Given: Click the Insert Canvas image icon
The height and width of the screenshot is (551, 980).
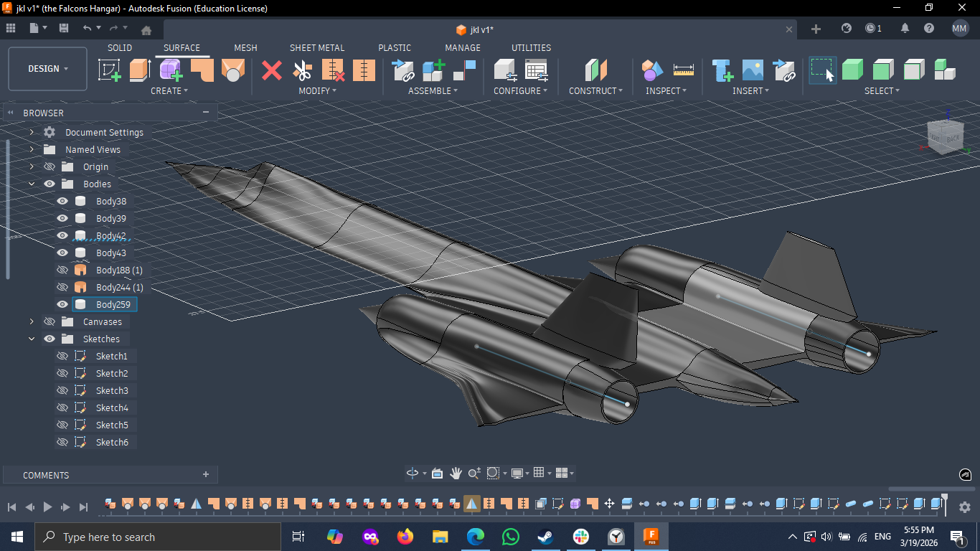Looking at the screenshot, I should (x=753, y=70).
